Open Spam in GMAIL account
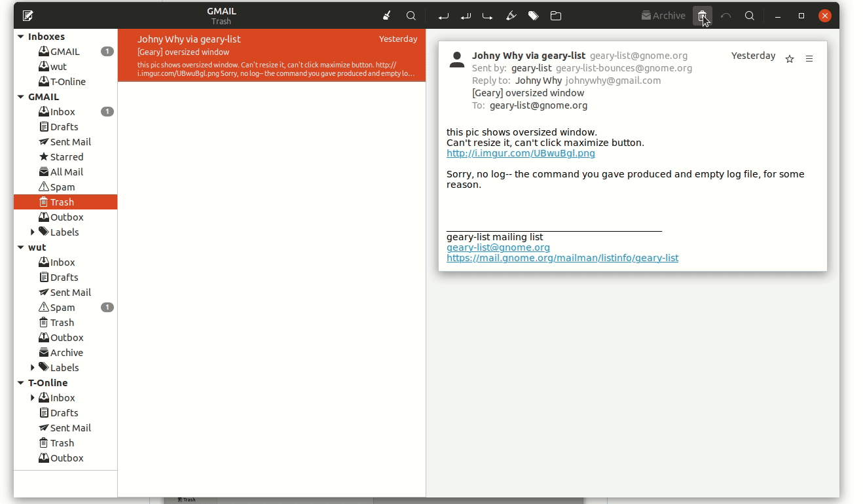Image resolution: width=863 pixels, height=504 pixels. click(x=65, y=187)
